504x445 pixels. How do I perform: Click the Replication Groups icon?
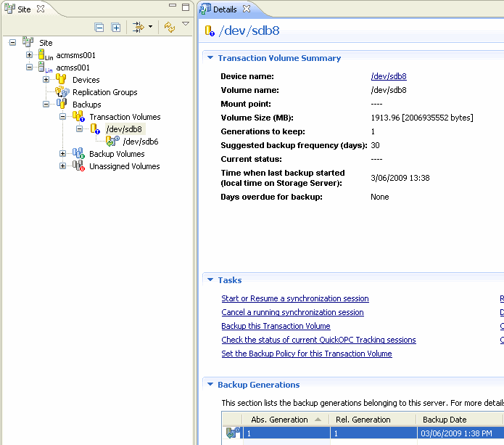(x=62, y=91)
